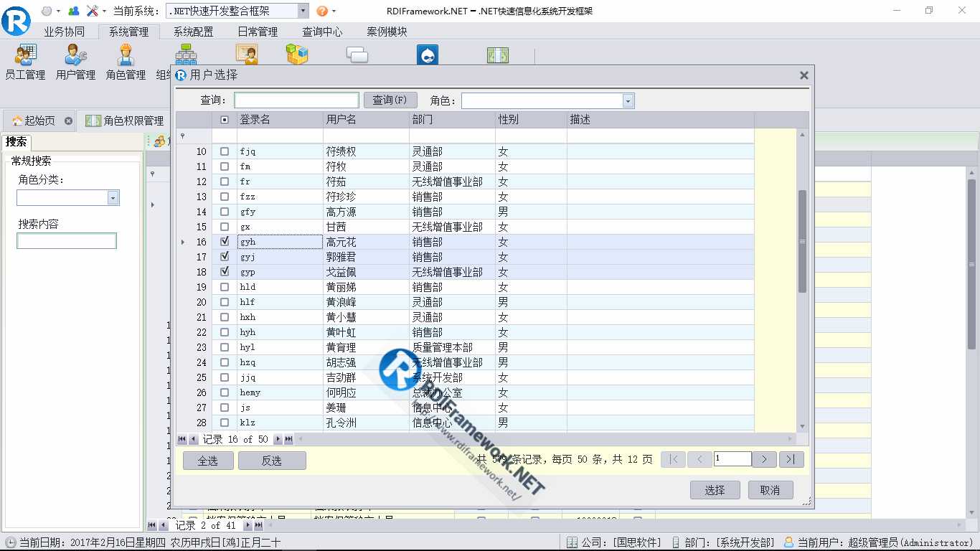The image size is (980, 551).
Task: Switch to the 日常管理 ribbon tab
Action: pyautogui.click(x=258, y=32)
